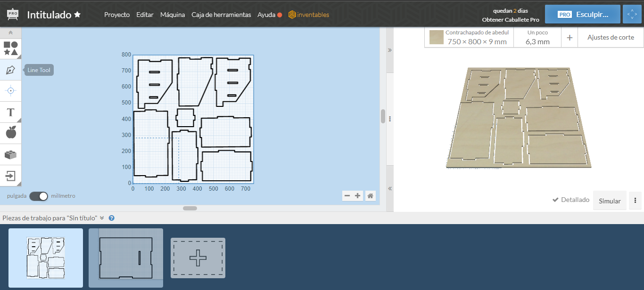The image size is (644, 290).
Task: Select the Text tool
Action: [x=10, y=112]
